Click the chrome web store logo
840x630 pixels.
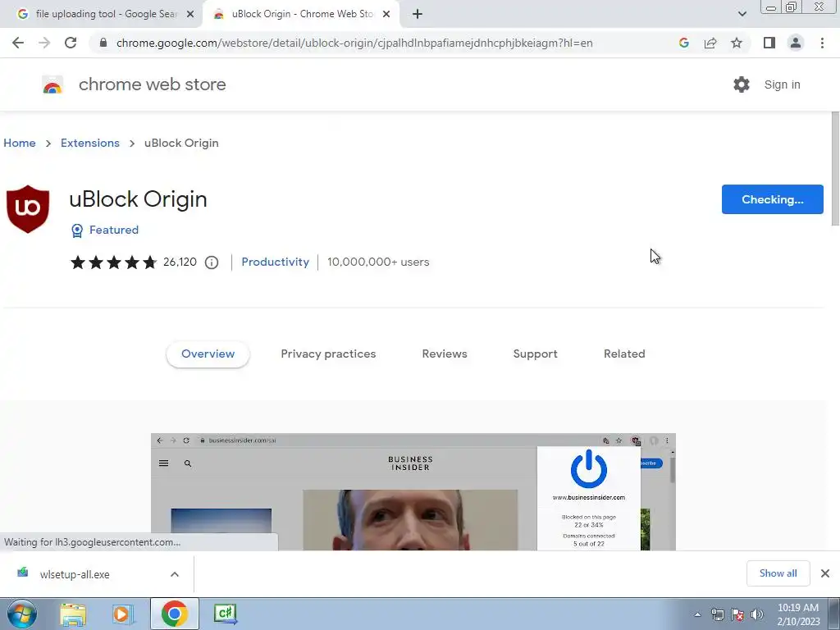pyautogui.click(x=52, y=84)
